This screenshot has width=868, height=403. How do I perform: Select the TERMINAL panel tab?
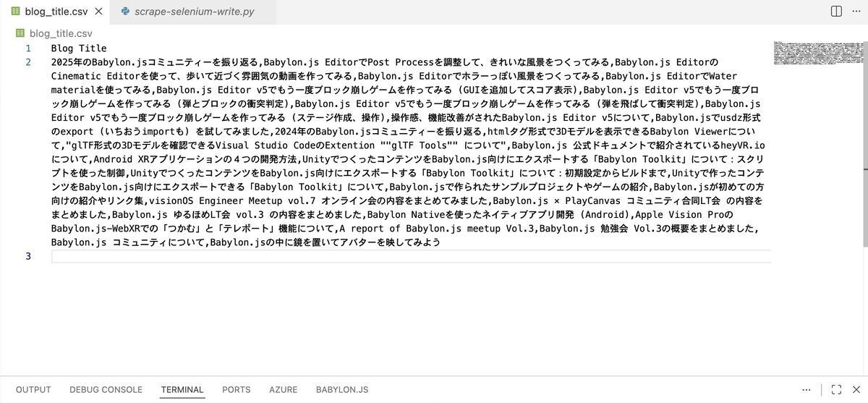coord(182,389)
